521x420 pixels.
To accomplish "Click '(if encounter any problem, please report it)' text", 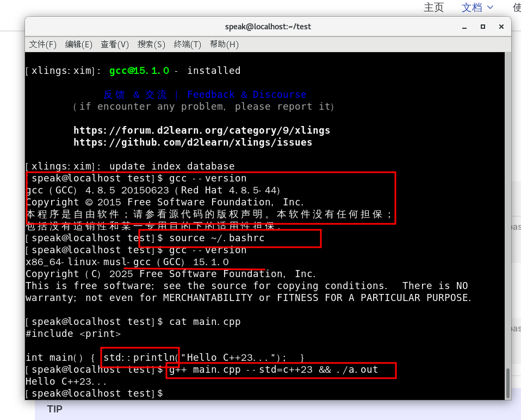I will point(203,106).
